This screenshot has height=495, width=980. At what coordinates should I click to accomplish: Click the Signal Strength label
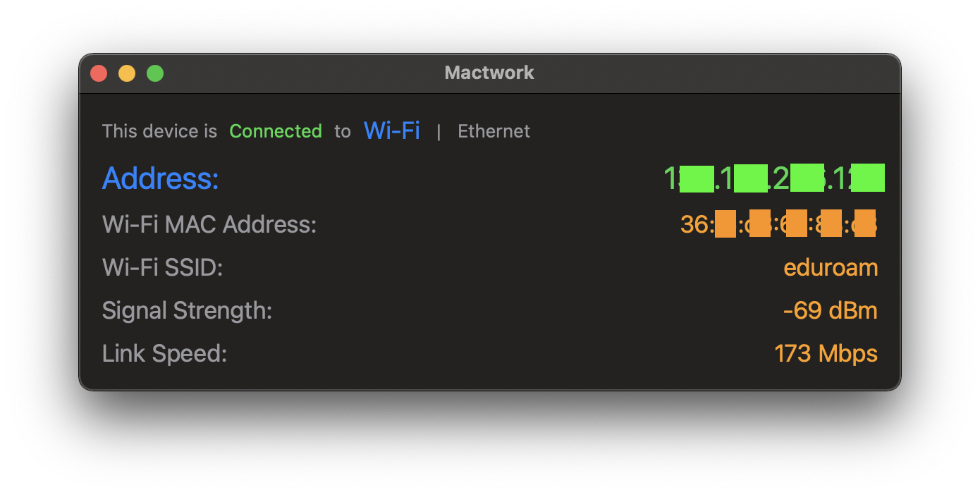187,310
